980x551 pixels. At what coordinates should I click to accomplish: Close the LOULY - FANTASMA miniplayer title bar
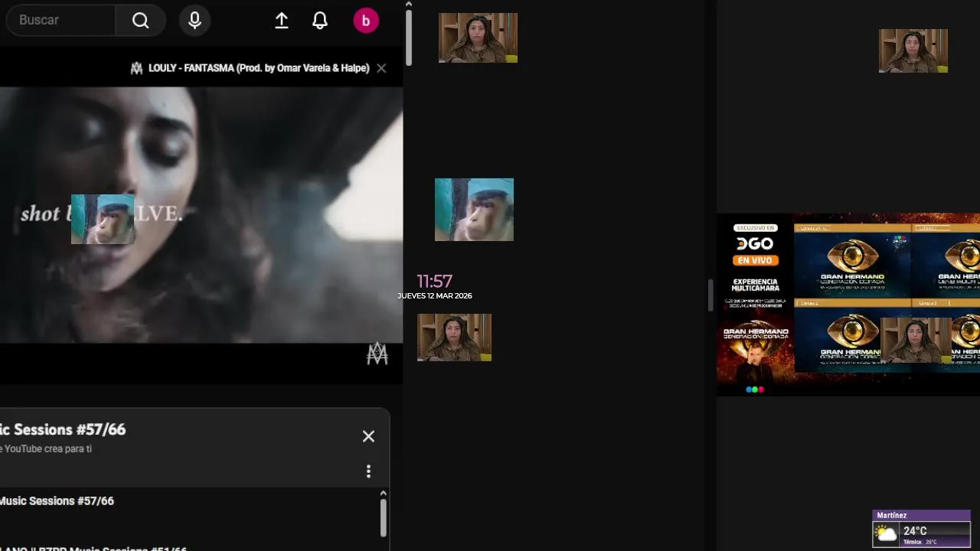tap(381, 68)
